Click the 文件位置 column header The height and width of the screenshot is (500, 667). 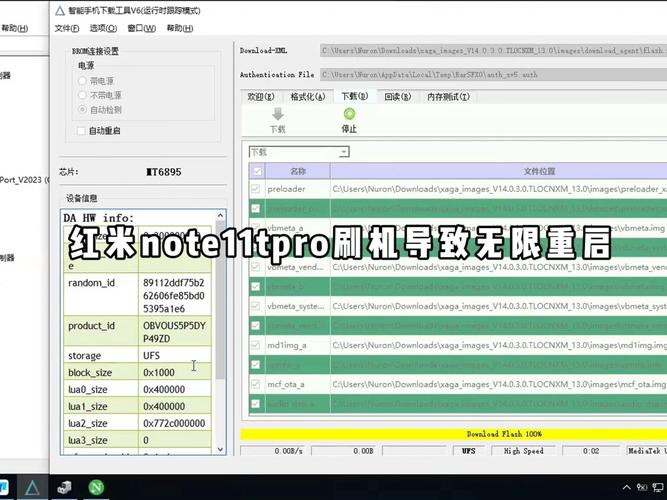(x=499, y=171)
